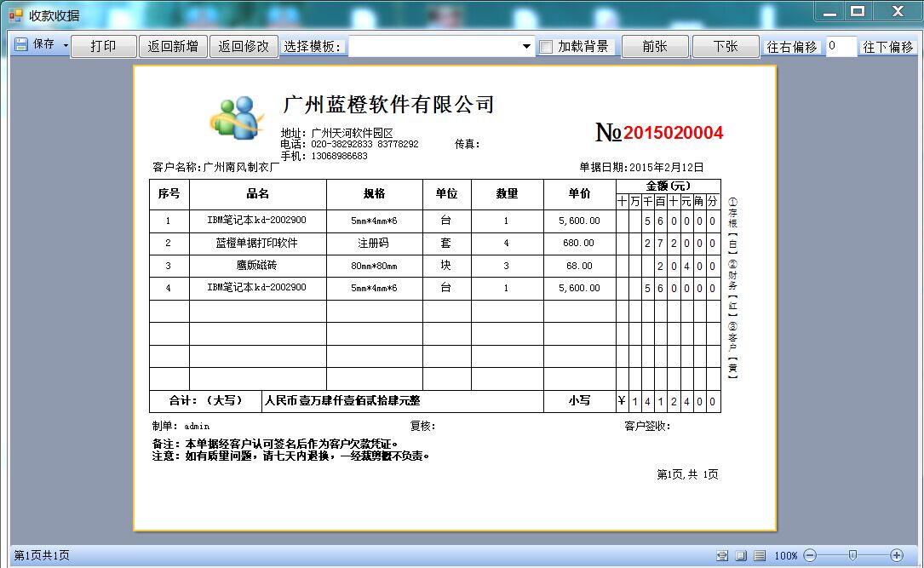Viewport: 924px width, 568px height.
Task: Focus the 往右偏移 offset input field
Action: 841,46
